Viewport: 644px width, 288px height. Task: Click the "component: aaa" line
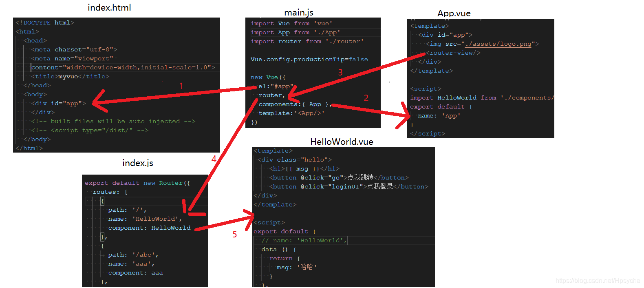pos(135,273)
